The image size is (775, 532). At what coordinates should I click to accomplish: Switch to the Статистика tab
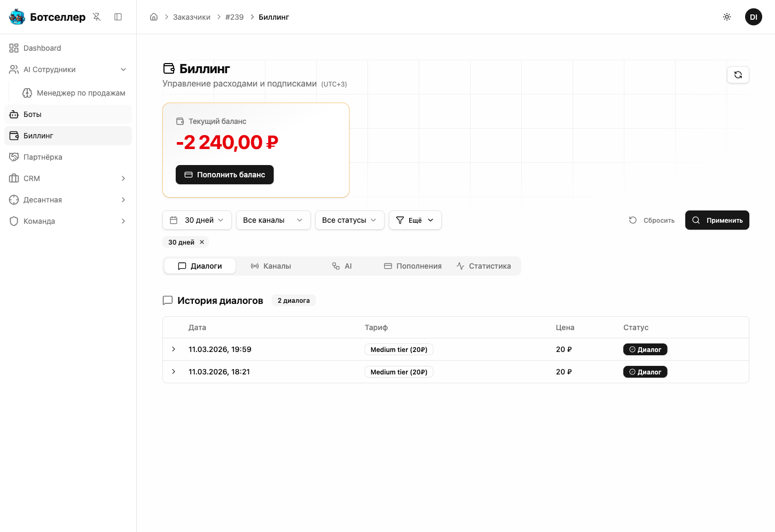pos(484,266)
